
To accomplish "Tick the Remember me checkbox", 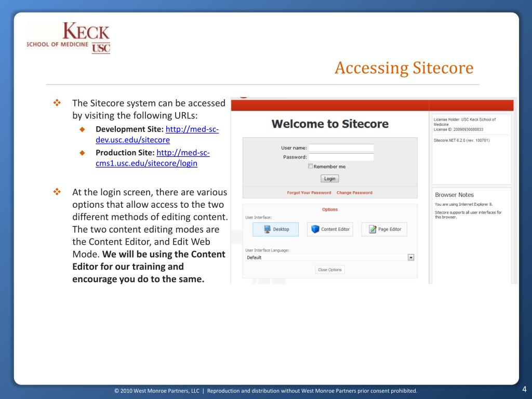I will tap(310, 166).
